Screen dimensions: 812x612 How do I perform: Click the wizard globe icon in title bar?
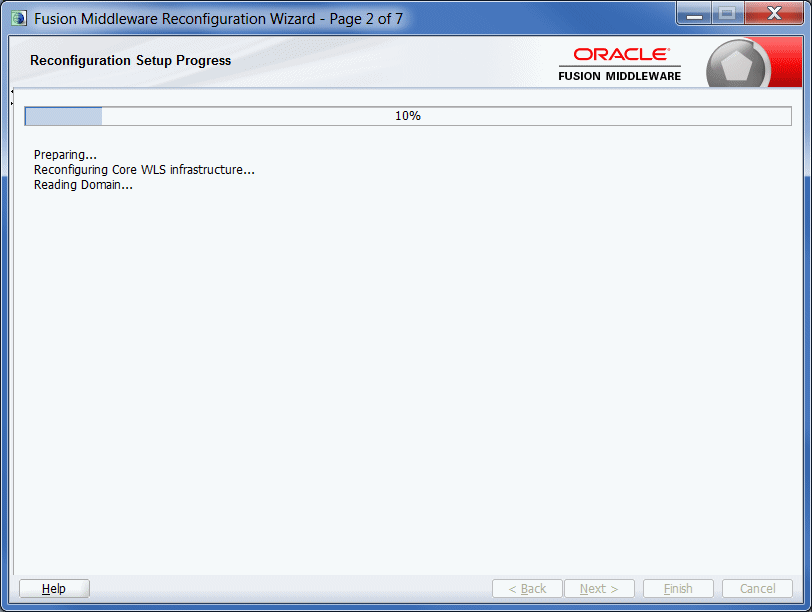pyautogui.click(x=19, y=18)
